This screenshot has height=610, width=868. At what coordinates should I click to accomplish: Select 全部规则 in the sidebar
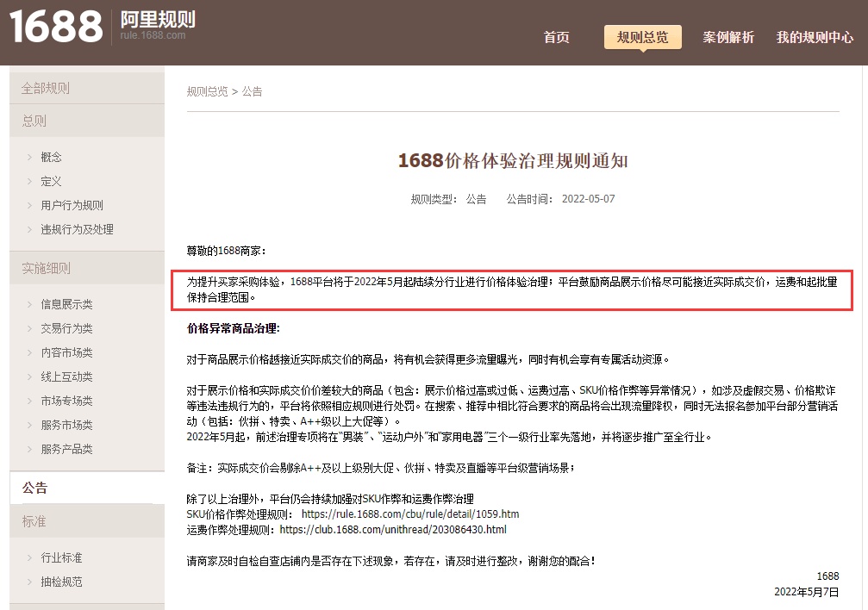point(87,88)
